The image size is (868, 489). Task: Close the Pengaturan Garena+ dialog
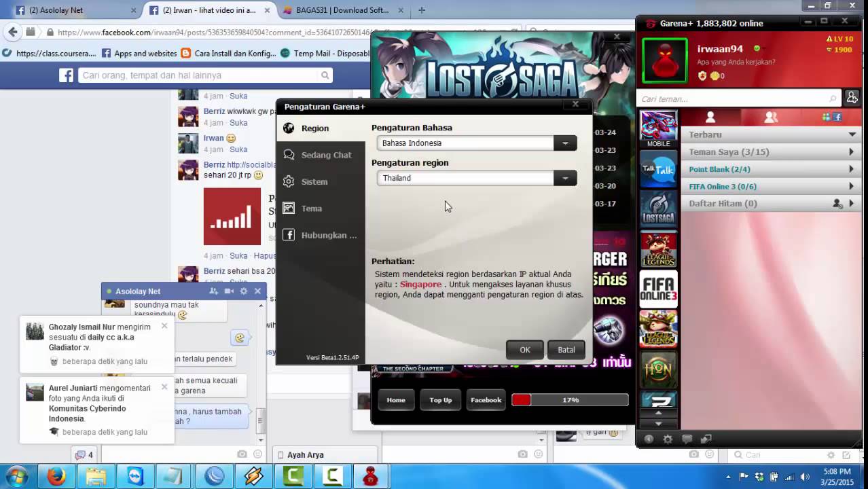(x=575, y=105)
